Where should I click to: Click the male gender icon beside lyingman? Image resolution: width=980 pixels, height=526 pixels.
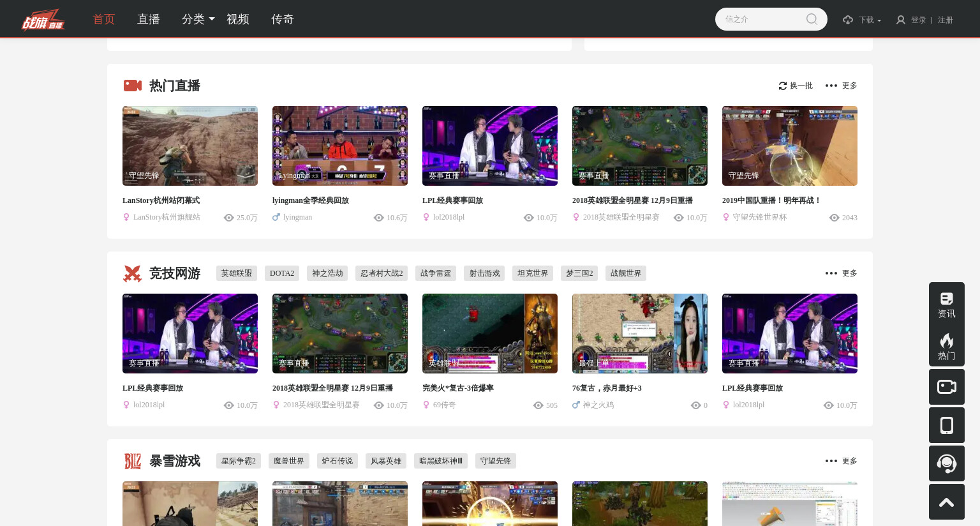[276, 217]
